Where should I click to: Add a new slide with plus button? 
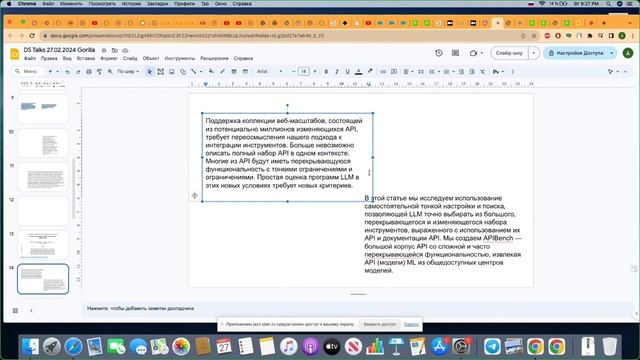(x=50, y=71)
